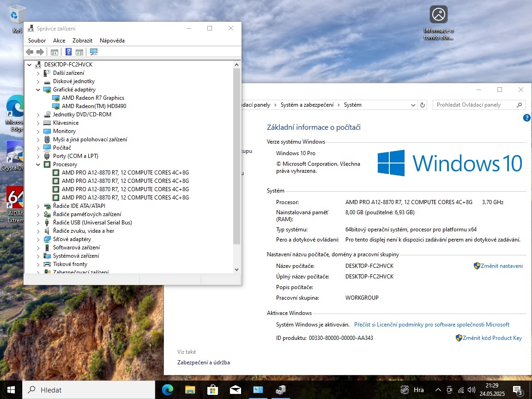Select 'Jednotky DVD/CD-ROM' tree item
Screen dimensions: 532x399
[x=82, y=115]
